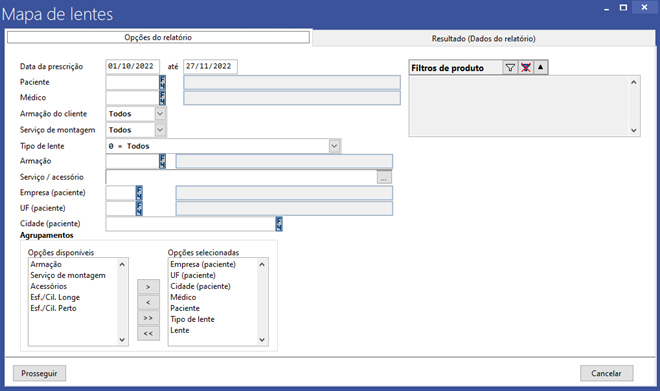Image resolution: width=660 pixels, height=391 pixels.
Task: Open Serviço / acessório ellipsis browse button
Action: click(384, 177)
